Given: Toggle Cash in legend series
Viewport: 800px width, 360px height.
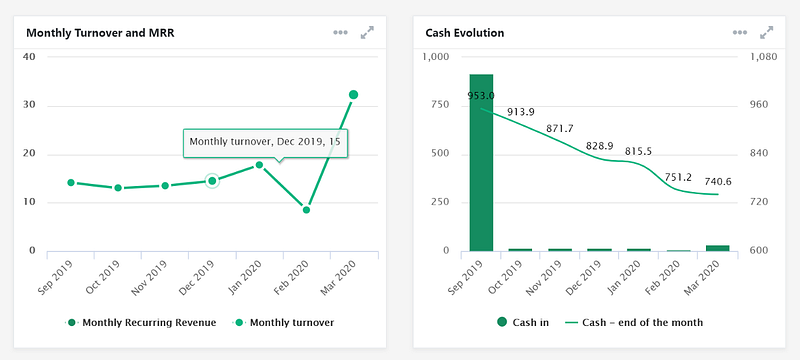Looking at the screenshot, I should click(x=523, y=322).
